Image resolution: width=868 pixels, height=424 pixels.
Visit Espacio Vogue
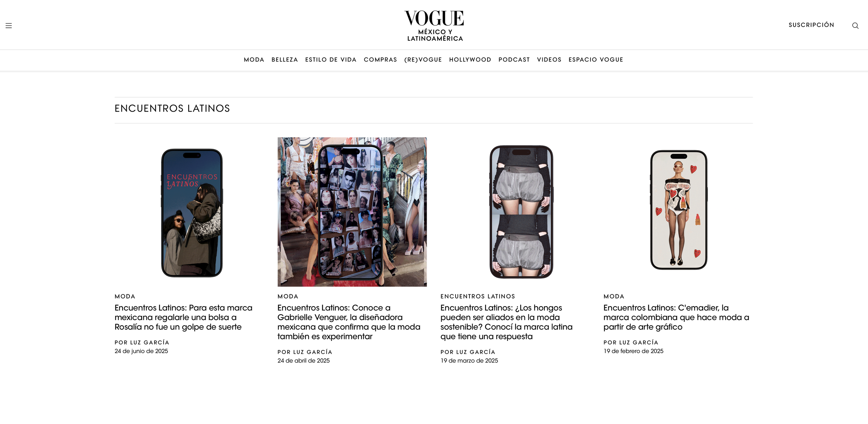pos(596,60)
